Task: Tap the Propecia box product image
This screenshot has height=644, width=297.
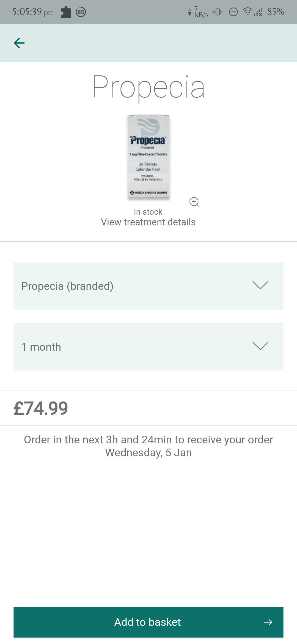Action: [148, 157]
